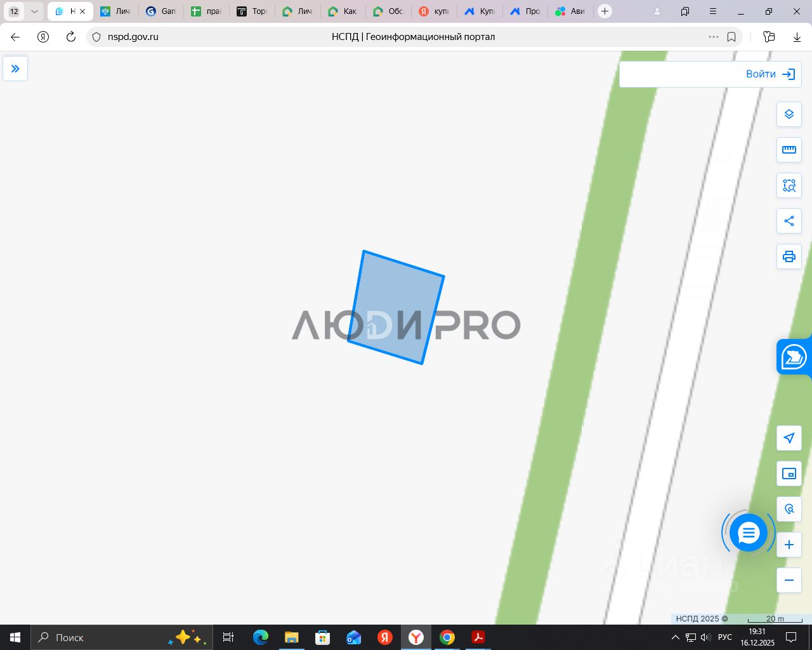Launch Google Chrome from taskbar

point(447,637)
